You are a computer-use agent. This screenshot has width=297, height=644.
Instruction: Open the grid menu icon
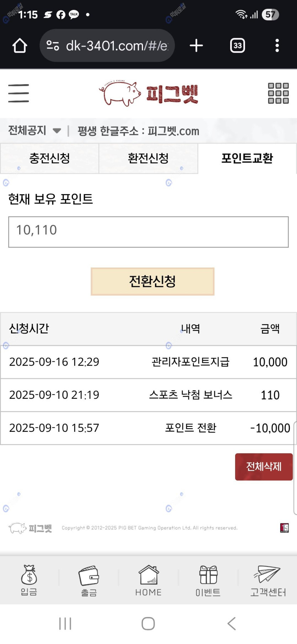click(278, 93)
